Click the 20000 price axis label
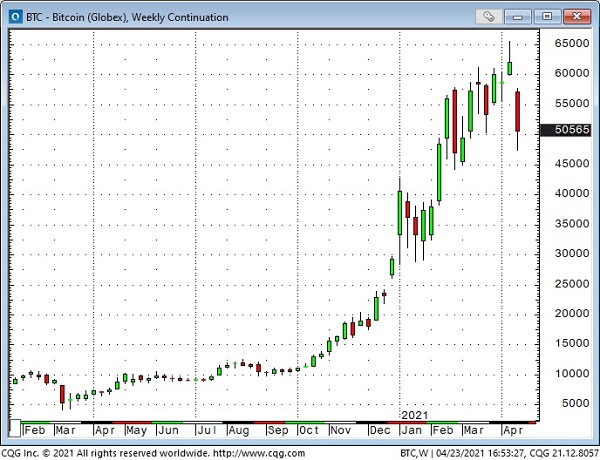600x460 pixels. (572, 313)
